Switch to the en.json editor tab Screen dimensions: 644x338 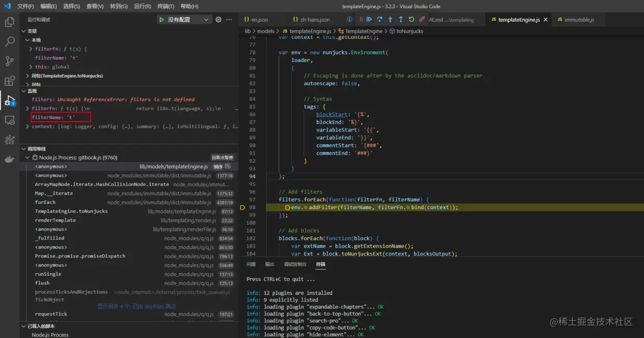259,20
